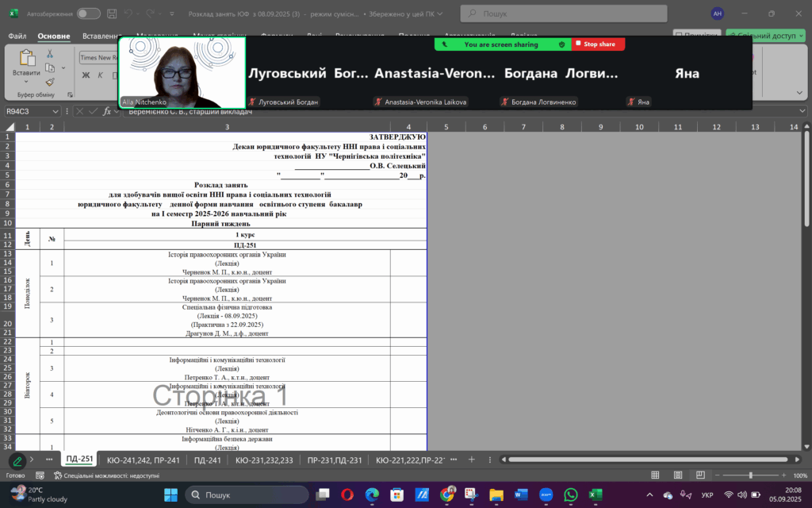Open Word from the taskbar
Viewport: 812px width, 508px height.
click(521, 495)
